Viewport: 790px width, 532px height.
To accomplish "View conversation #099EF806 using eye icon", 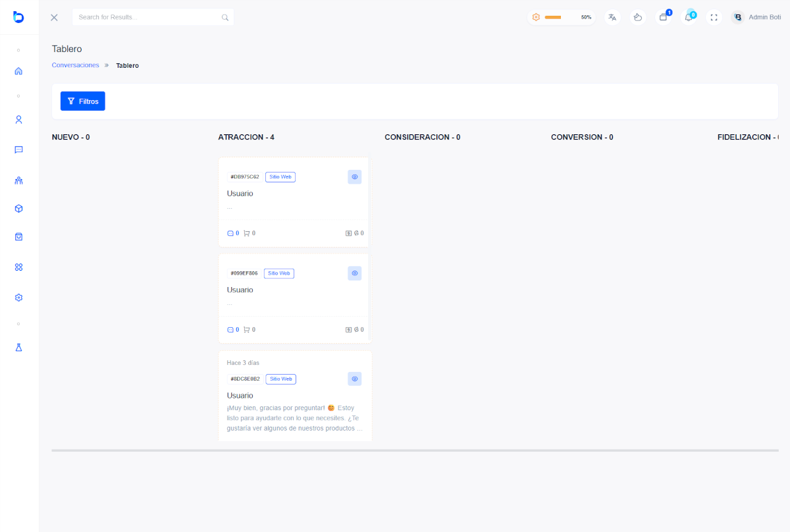I will [354, 273].
